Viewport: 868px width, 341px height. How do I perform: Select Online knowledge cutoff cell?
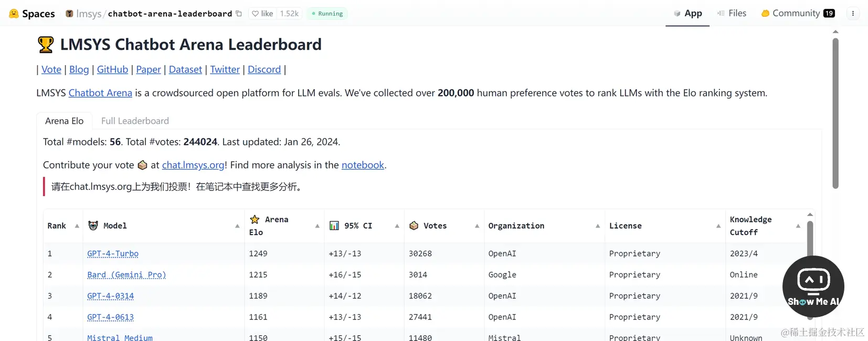[765, 275]
